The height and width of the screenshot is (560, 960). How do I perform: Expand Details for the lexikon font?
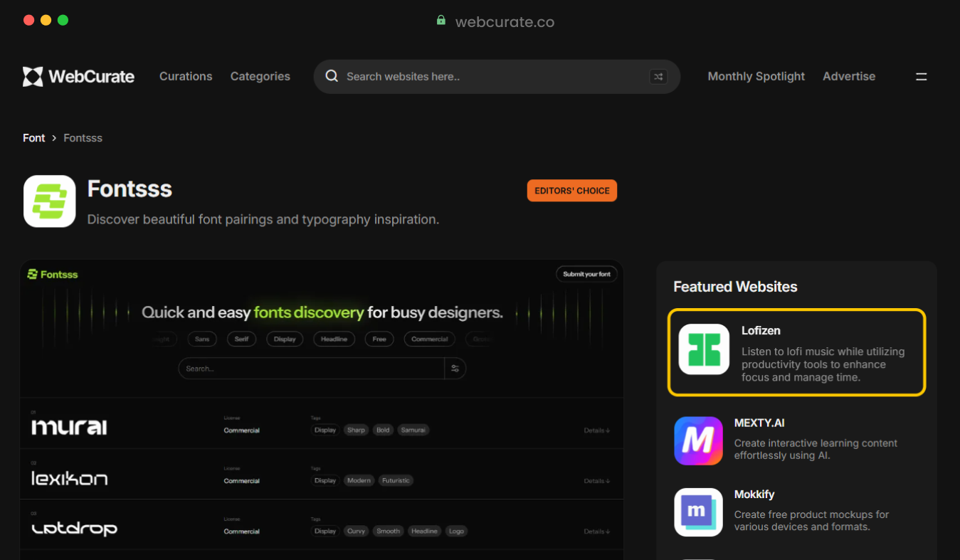coord(596,481)
